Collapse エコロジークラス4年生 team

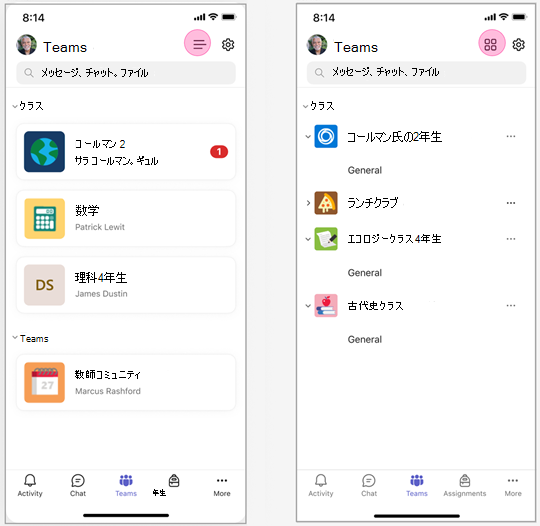pyautogui.click(x=308, y=239)
